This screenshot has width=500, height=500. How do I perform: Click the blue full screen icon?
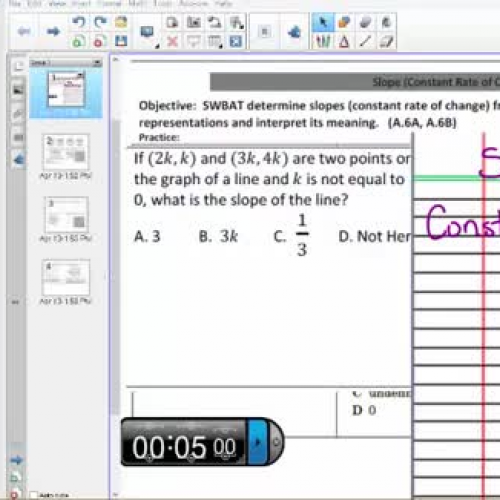pos(235,42)
